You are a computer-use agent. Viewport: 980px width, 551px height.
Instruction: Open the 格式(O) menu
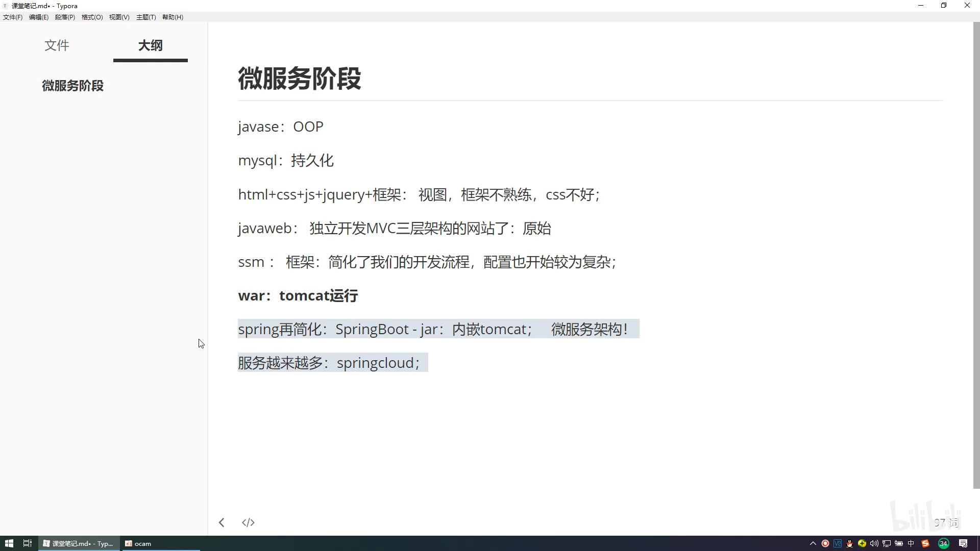92,17
